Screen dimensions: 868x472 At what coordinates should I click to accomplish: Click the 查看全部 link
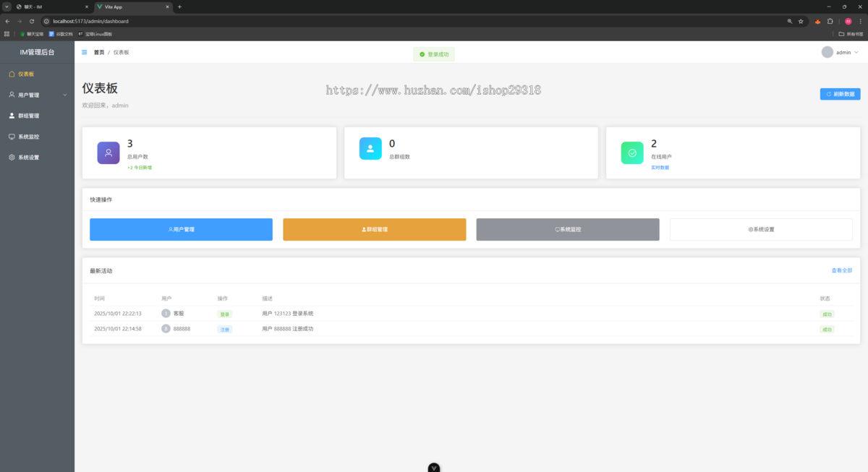(841, 270)
